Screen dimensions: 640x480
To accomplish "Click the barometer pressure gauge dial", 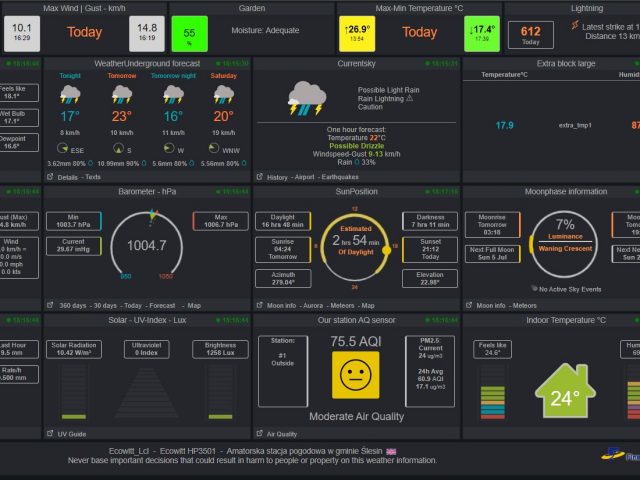I will point(147,247).
